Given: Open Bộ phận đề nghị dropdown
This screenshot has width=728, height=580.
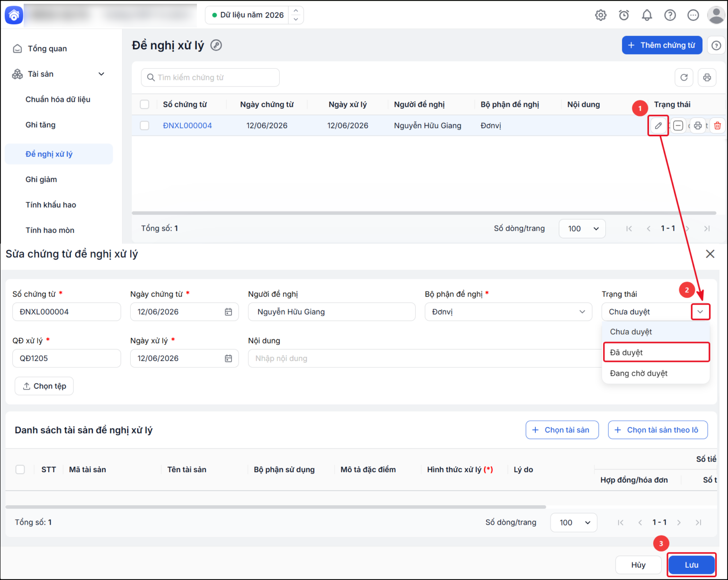Looking at the screenshot, I should point(508,312).
